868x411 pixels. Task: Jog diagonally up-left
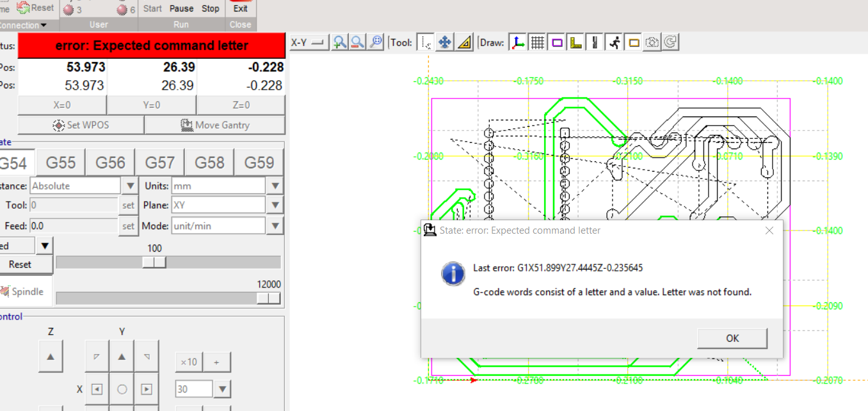97,356
